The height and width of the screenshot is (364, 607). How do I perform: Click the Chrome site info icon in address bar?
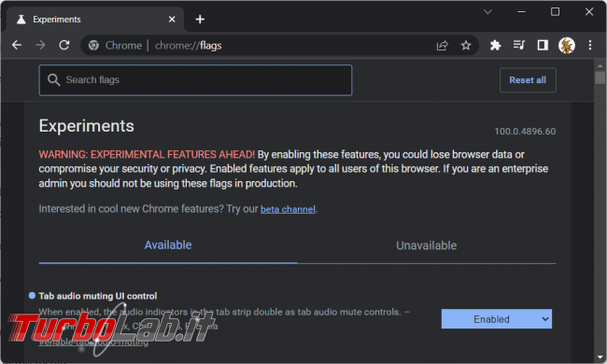click(93, 45)
